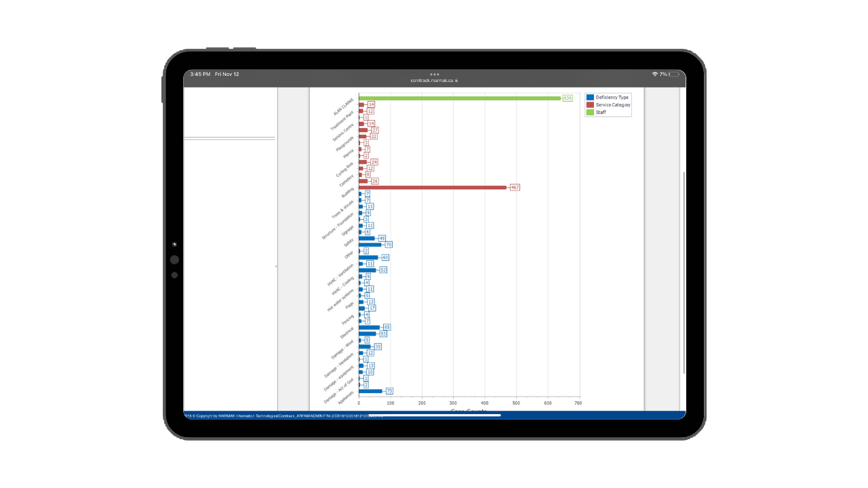Click the HVAC - Cooling axis label
The width and height of the screenshot is (868, 488).
point(343,286)
